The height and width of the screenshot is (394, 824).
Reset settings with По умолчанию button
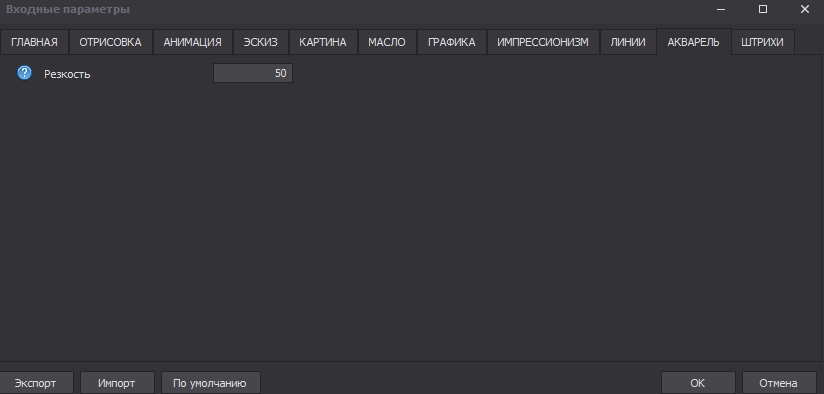click(x=210, y=383)
